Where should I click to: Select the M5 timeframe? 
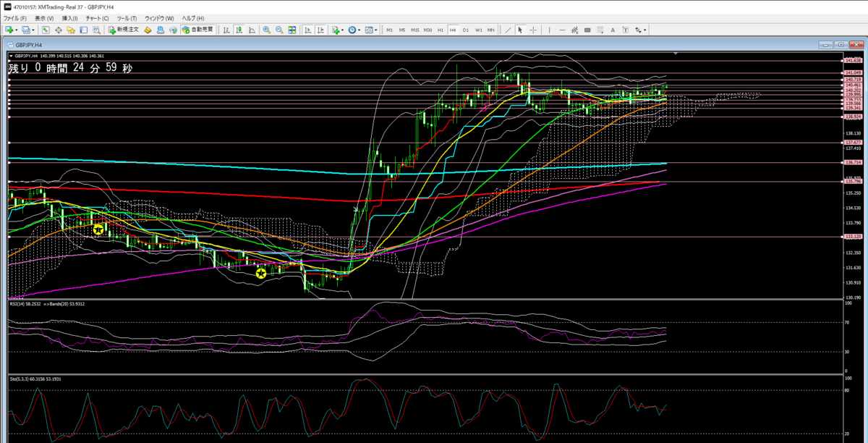pos(402,30)
